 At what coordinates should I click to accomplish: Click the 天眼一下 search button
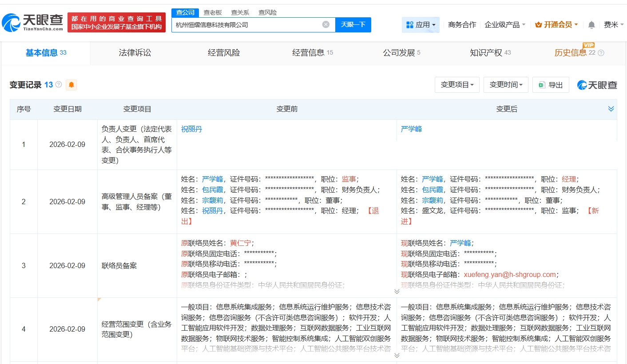point(353,25)
